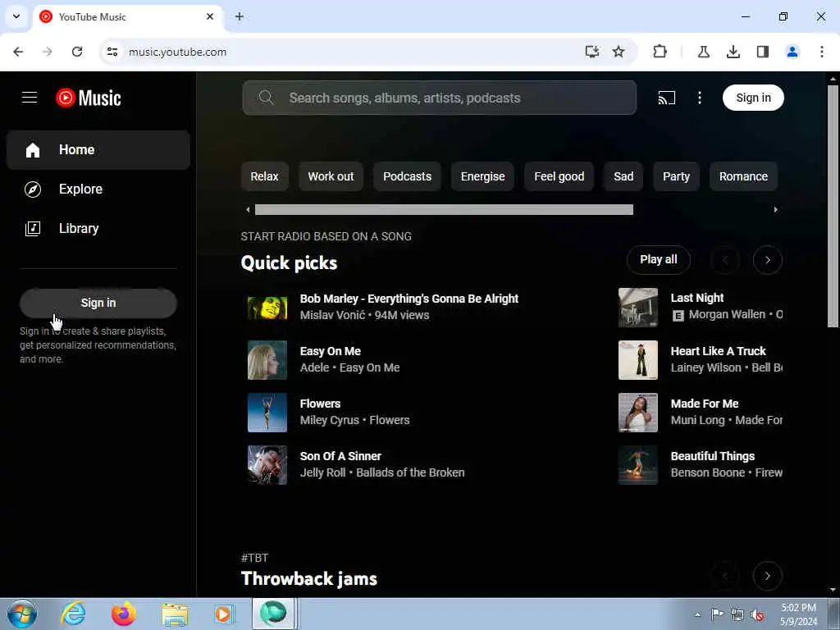The height and width of the screenshot is (630, 840).
Task: Click the vertical page scrollbar thumb
Action: (833, 206)
